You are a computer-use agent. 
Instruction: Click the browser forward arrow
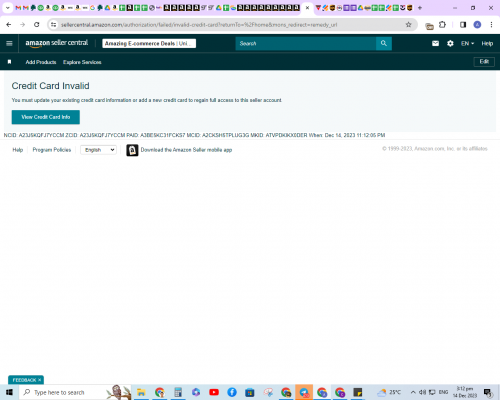pyautogui.click(x=22, y=25)
